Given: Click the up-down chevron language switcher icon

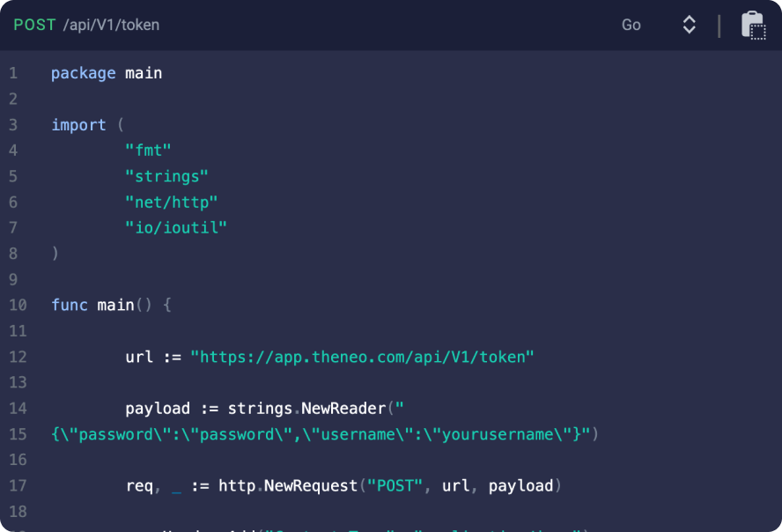Looking at the screenshot, I should (x=689, y=25).
